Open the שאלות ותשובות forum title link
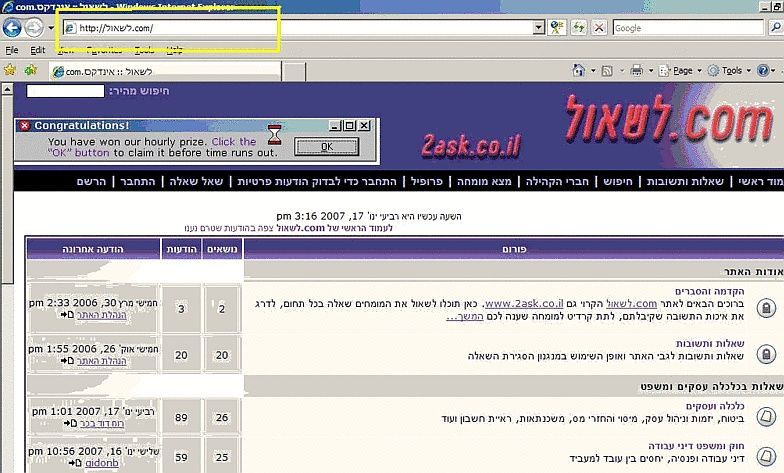The width and height of the screenshot is (784, 473). [x=710, y=344]
